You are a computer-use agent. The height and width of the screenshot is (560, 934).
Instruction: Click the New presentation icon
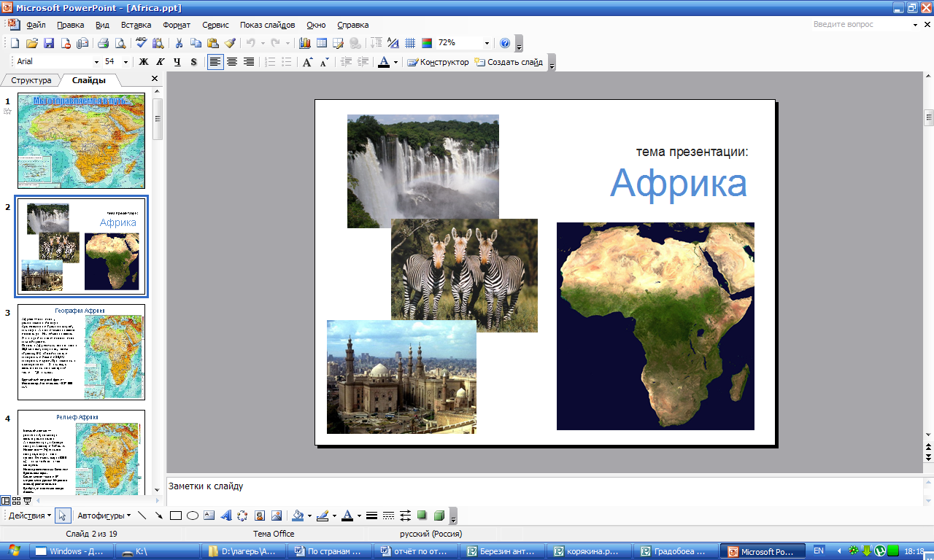tap(15, 43)
